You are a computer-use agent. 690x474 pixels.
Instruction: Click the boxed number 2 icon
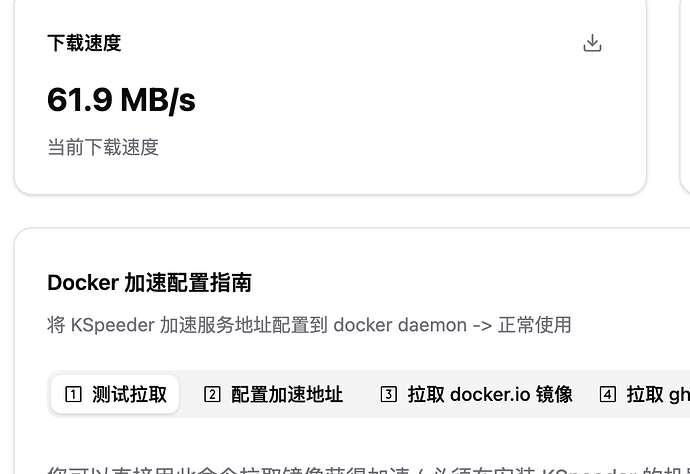tap(212, 394)
